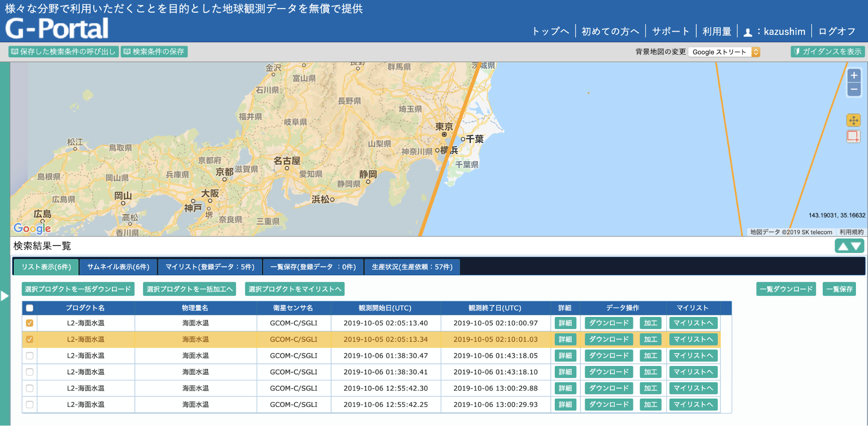
Task: Click ダウンロード for the 01:38:30.47 row
Action: coord(609,356)
